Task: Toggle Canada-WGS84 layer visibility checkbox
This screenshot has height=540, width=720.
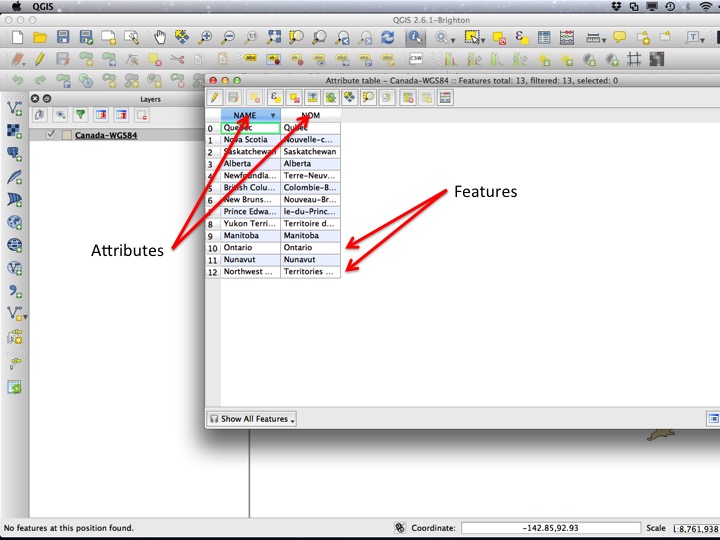Action: coord(51,135)
